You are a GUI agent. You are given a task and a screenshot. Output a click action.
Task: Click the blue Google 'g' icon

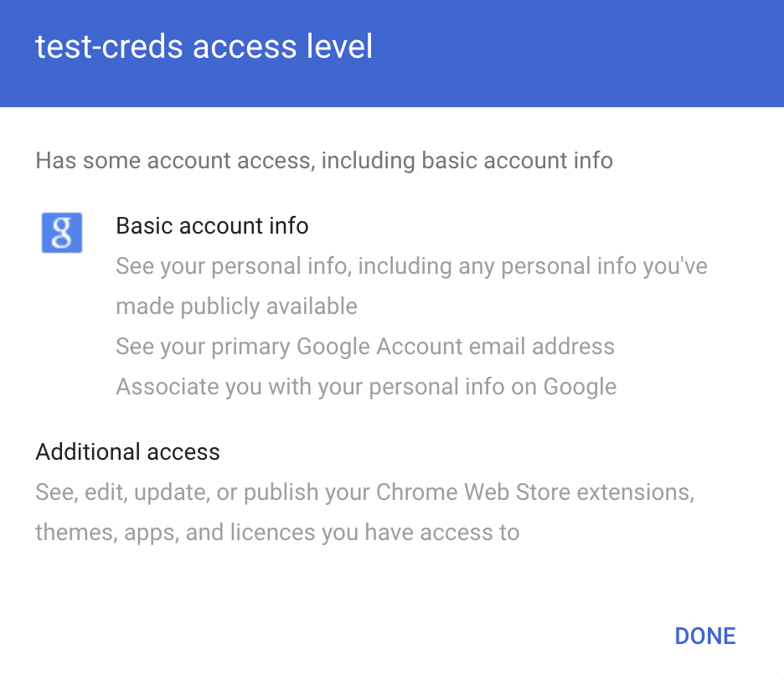click(62, 233)
